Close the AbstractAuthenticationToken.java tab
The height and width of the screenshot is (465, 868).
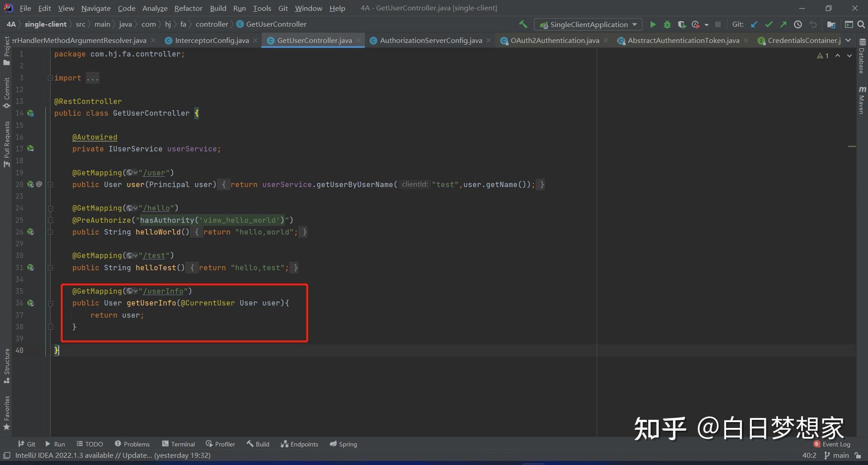tap(746, 40)
